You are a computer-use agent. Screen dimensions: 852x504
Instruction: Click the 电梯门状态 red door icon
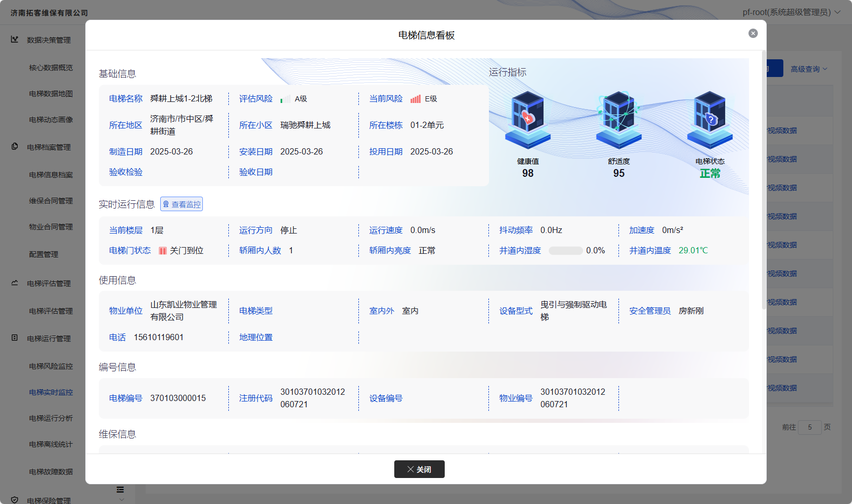pyautogui.click(x=163, y=251)
